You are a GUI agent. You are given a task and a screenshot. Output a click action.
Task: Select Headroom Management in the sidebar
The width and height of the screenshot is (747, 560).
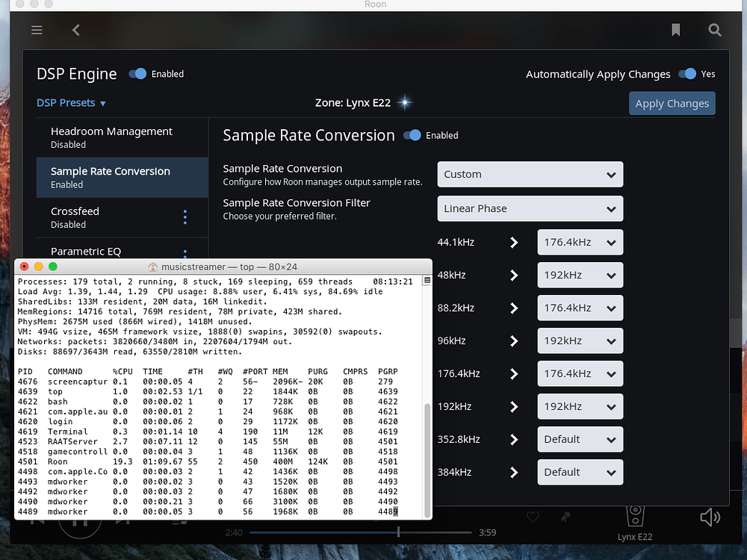(x=111, y=137)
